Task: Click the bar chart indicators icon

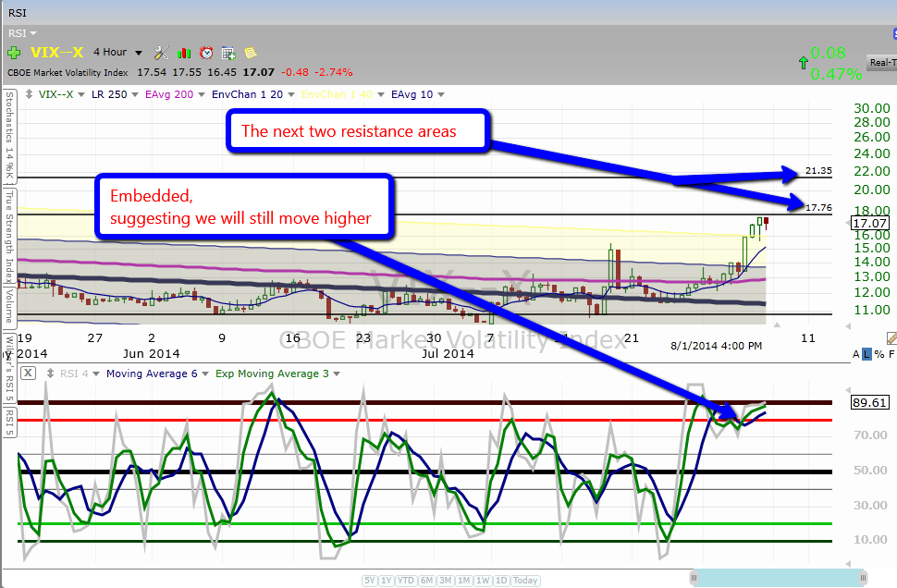Action: click(x=184, y=53)
